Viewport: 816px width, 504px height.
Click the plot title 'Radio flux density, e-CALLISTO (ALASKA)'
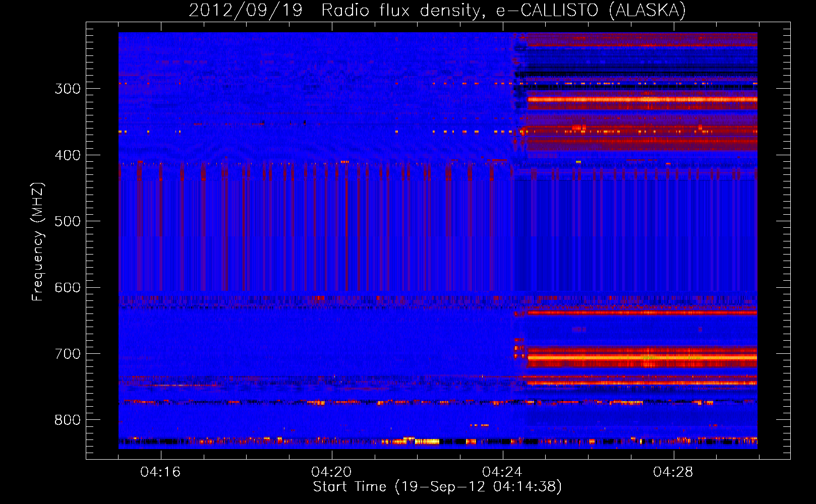point(503,11)
